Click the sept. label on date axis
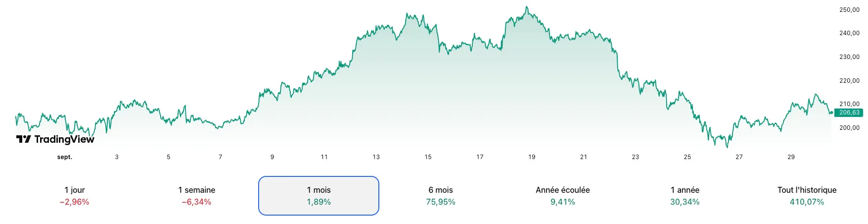Screen dimensions: 868x224 click(x=65, y=157)
